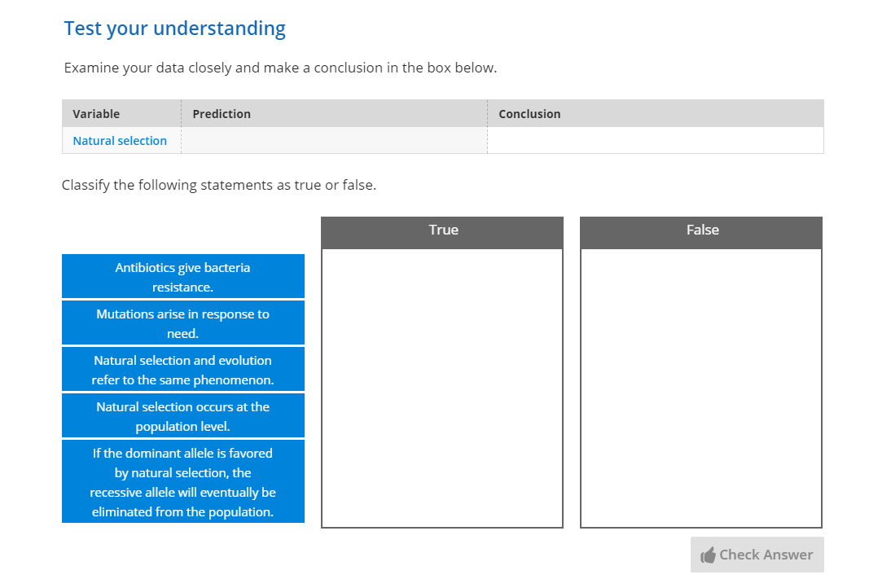Open the Natural selection link
Viewport: 891px width, 588px height.
[120, 141]
